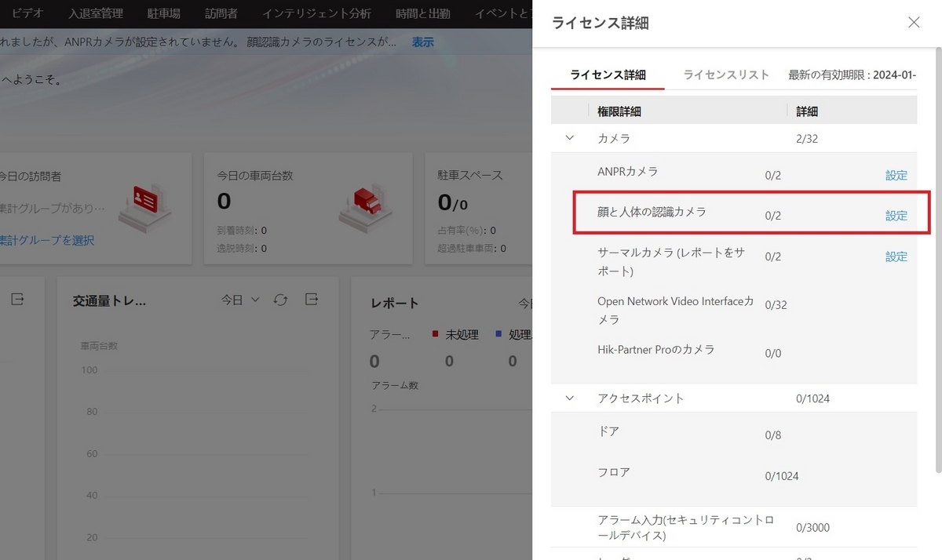Open 設定 for サーマルカメラ

point(896,256)
